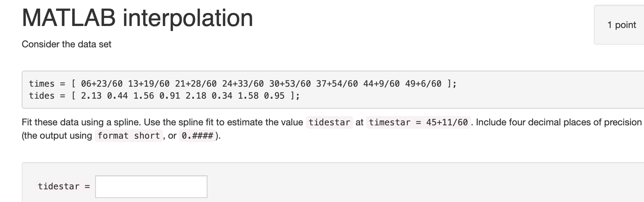Select the inline code "tidestar" in the prompt
Viewport: 644px width, 202px height.
click(329, 122)
